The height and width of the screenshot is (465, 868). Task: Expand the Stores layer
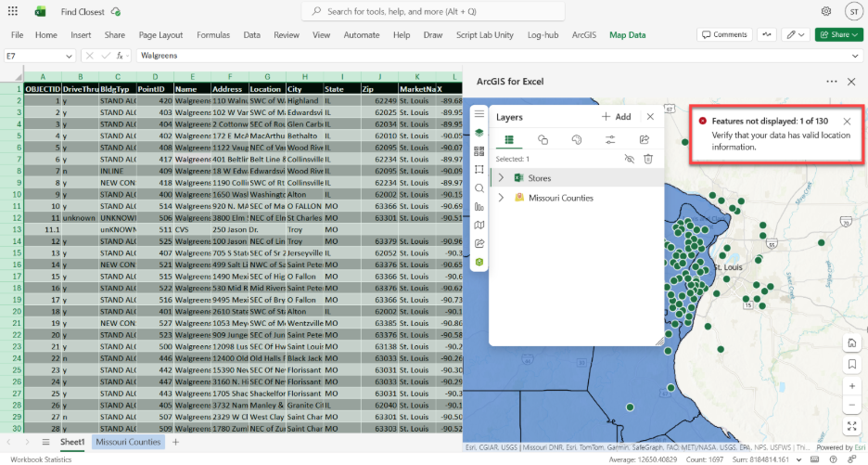(501, 178)
